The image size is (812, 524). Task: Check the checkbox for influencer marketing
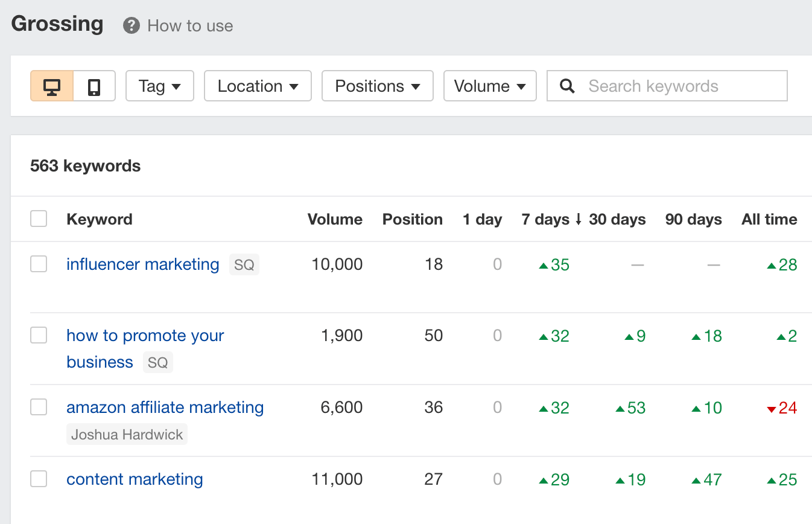click(x=39, y=264)
